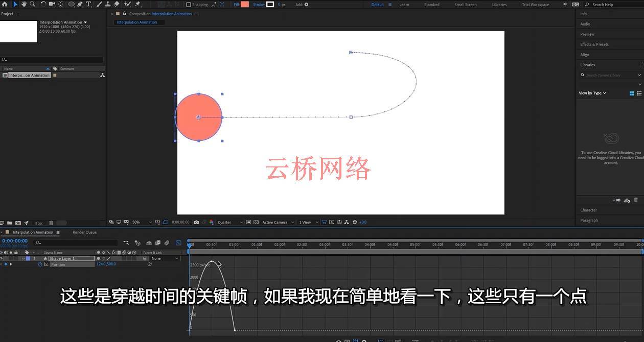
Task: Select the Ellipse shape tool
Action: click(71, 4)
